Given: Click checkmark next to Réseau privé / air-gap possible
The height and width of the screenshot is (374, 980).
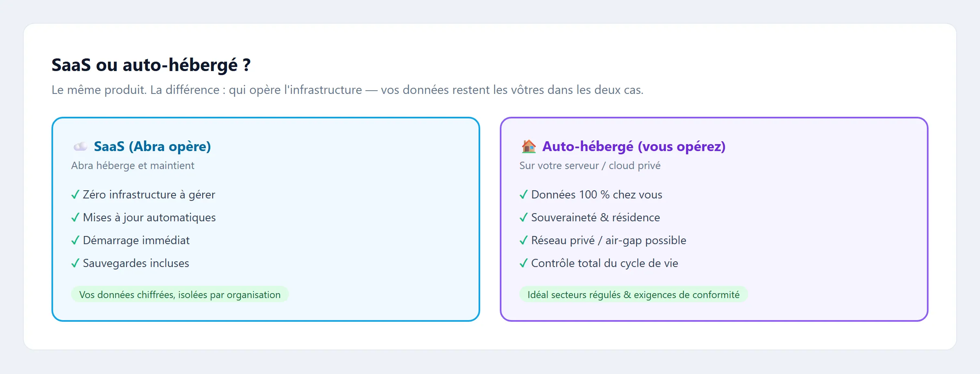Looking at the screenshot, I should tap(523, 240).
